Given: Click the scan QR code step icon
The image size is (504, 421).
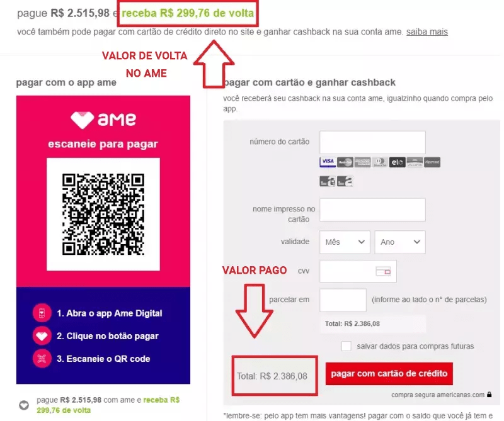Looking at the screenshot, I should click(x=42, y=358).
